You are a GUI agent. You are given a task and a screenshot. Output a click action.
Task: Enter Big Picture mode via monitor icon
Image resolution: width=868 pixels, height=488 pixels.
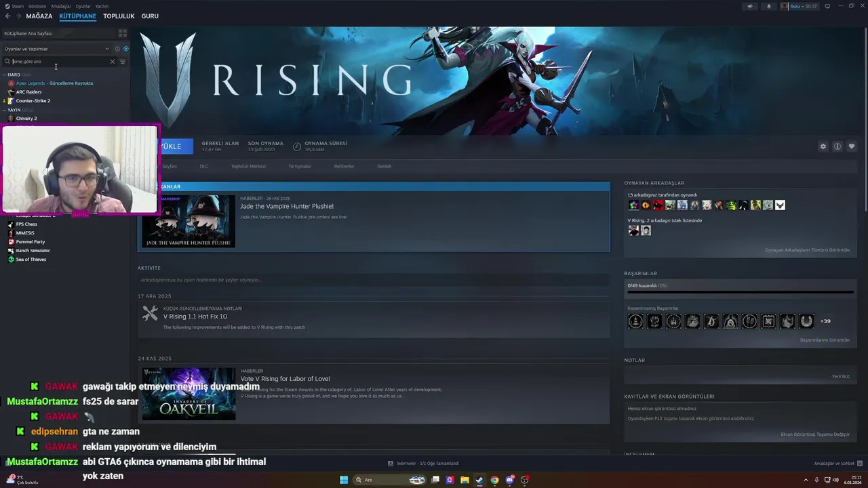tap(827, 6)
